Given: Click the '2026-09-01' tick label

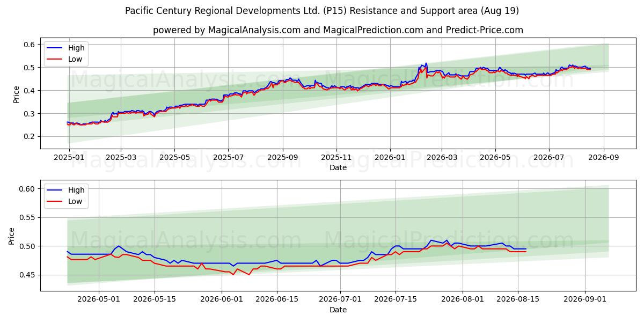Looking at the screenshot, I should pyautogui.click(x=585, y=300).
